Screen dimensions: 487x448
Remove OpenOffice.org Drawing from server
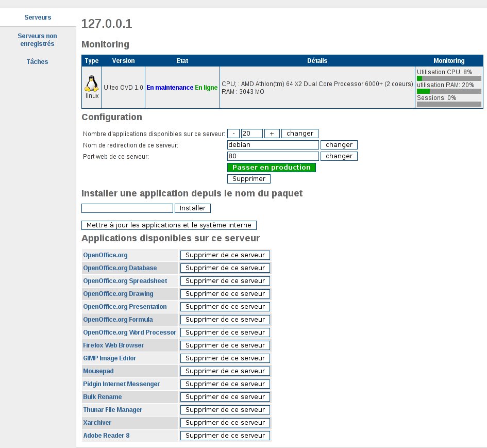[x=225, y=293]
